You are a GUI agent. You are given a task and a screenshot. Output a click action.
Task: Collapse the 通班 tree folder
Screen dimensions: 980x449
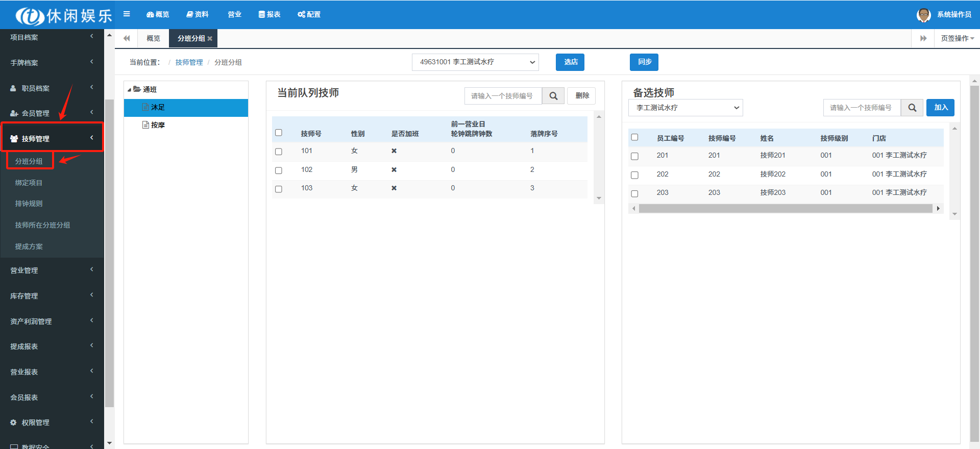click(130, 90)
